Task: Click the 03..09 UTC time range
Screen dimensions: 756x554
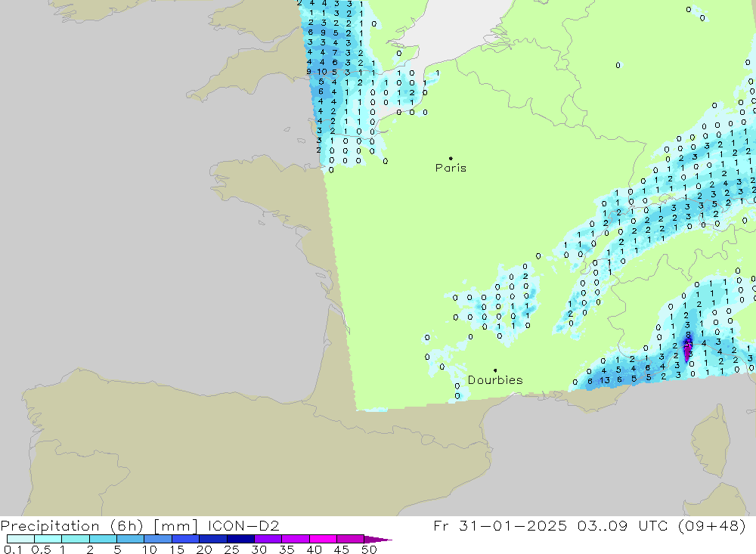Action: [615, 525]
